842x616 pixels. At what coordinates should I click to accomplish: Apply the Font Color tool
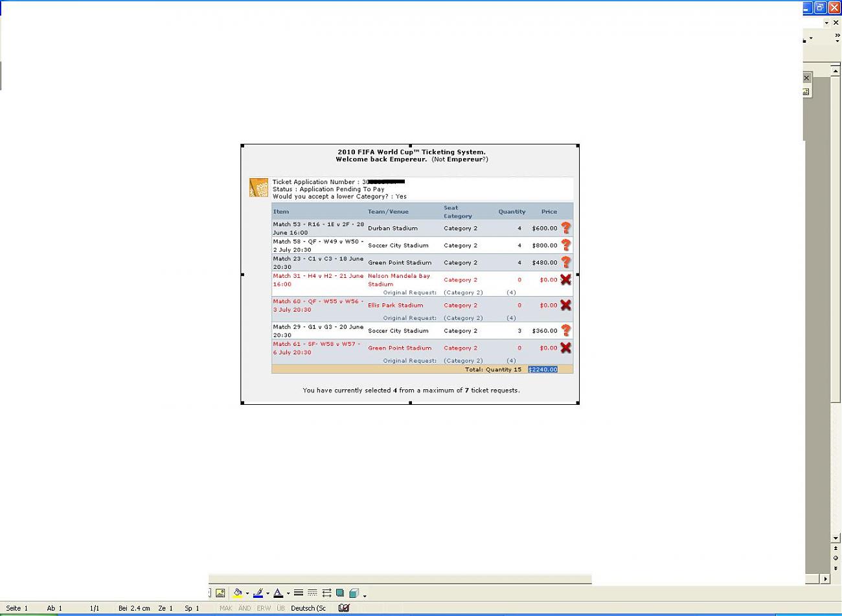tap(278, 593)
